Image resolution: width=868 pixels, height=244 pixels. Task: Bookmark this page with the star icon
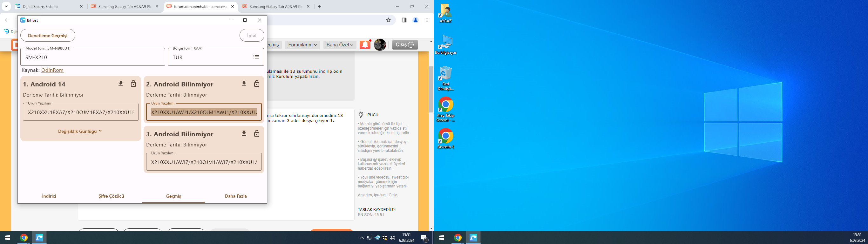388,20
